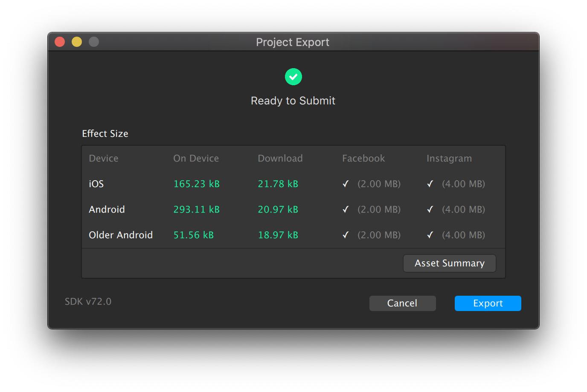587x392 pixels.
Task: Click the Project Export title bar
Action: click(x=293, y=42)
